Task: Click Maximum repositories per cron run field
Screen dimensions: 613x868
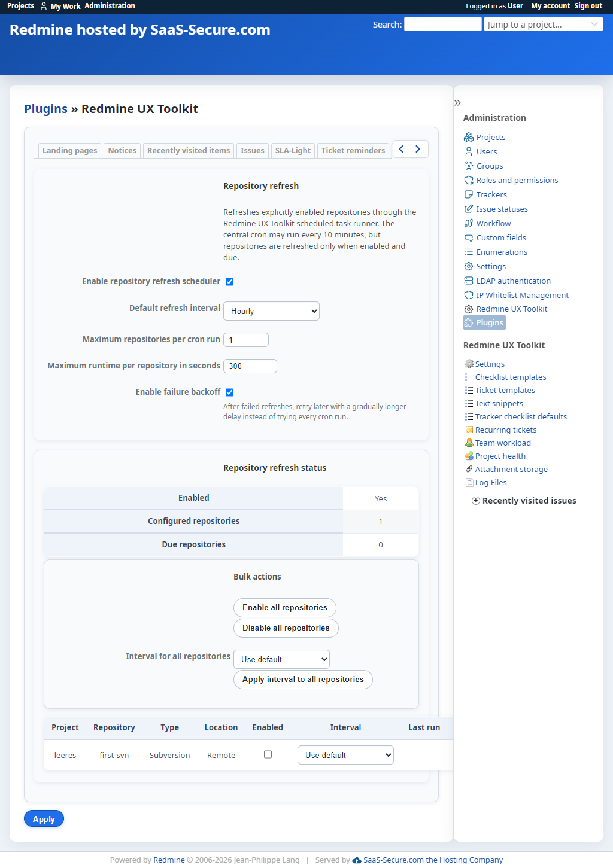Action: click(x=246, y=340)
